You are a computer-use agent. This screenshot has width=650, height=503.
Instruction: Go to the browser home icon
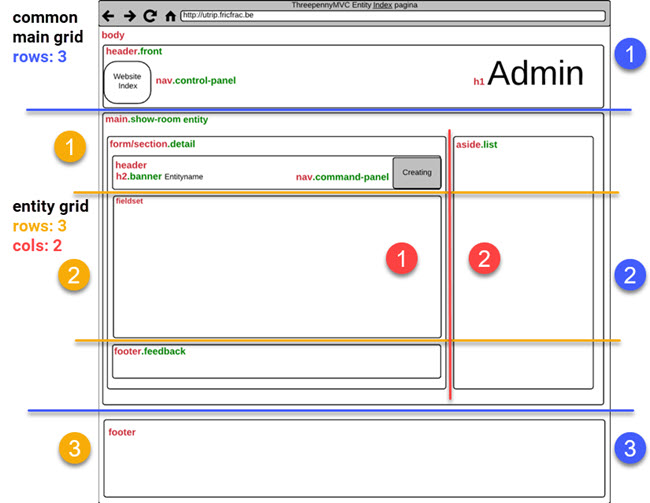170,16
